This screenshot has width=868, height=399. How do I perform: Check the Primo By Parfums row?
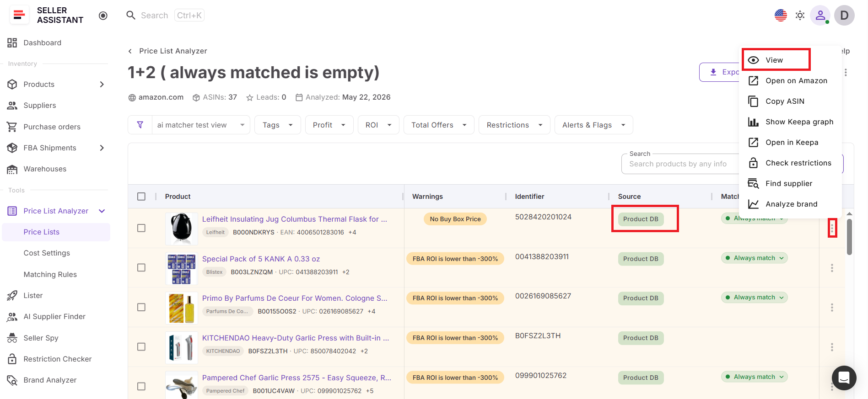click(141, 308)
